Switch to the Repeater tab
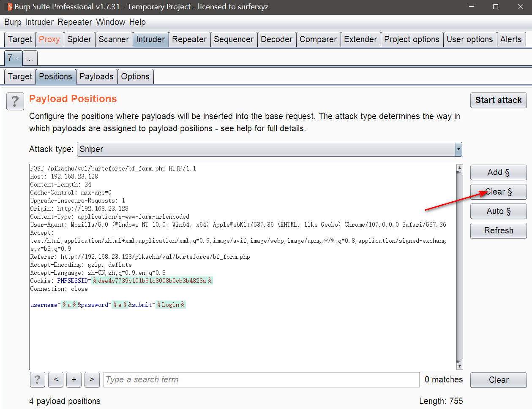 189,39
